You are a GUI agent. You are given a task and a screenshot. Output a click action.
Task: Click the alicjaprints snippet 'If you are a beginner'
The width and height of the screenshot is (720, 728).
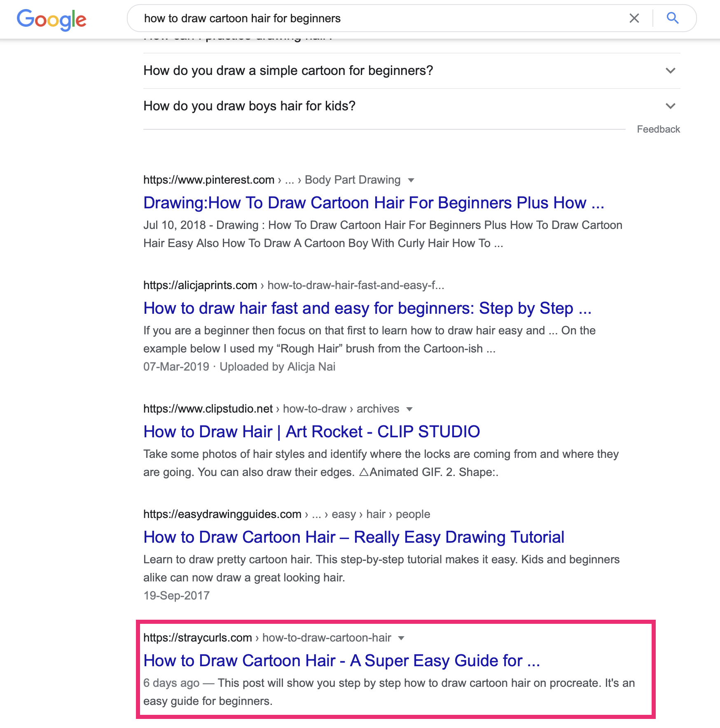pos(369,340)
